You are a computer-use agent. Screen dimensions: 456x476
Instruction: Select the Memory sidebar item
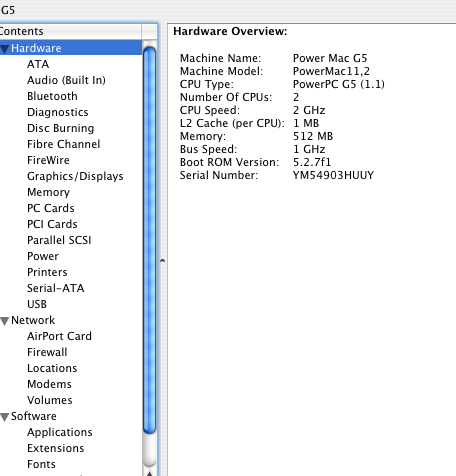click(49, 192)
